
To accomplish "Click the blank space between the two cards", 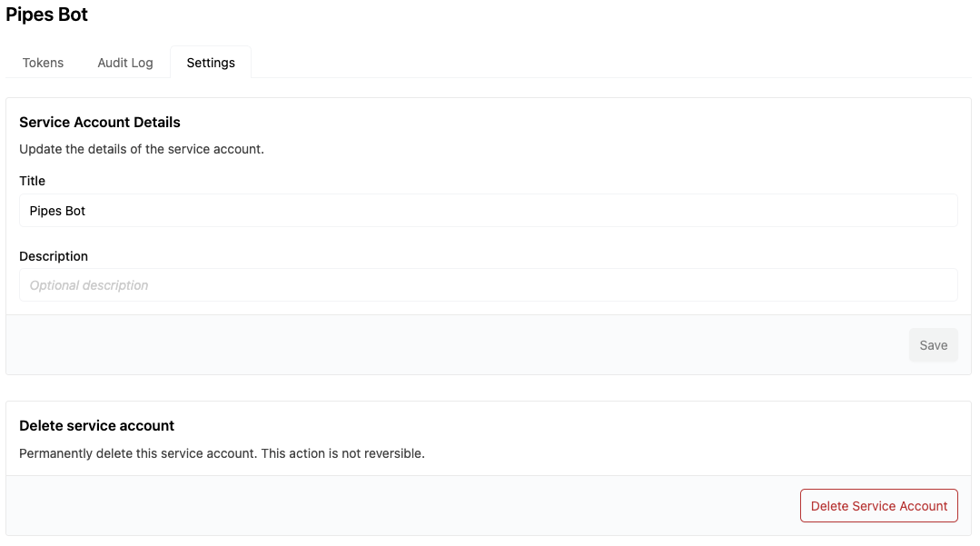I will (x=488, y=388).
